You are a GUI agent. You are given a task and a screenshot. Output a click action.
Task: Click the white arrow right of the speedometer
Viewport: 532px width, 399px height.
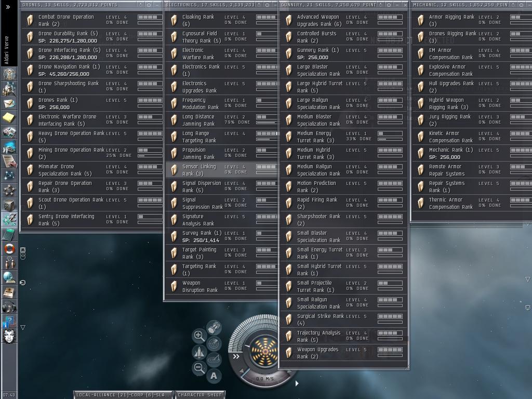297,383
